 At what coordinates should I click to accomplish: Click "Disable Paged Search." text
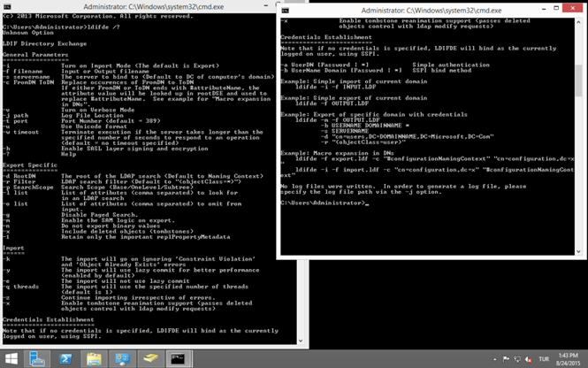(x=100, y=215)
